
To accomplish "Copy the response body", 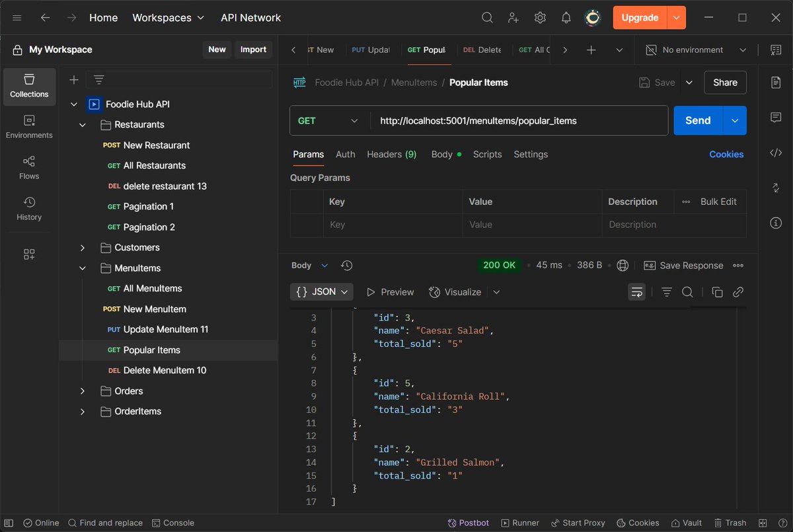I will (717, 292).
